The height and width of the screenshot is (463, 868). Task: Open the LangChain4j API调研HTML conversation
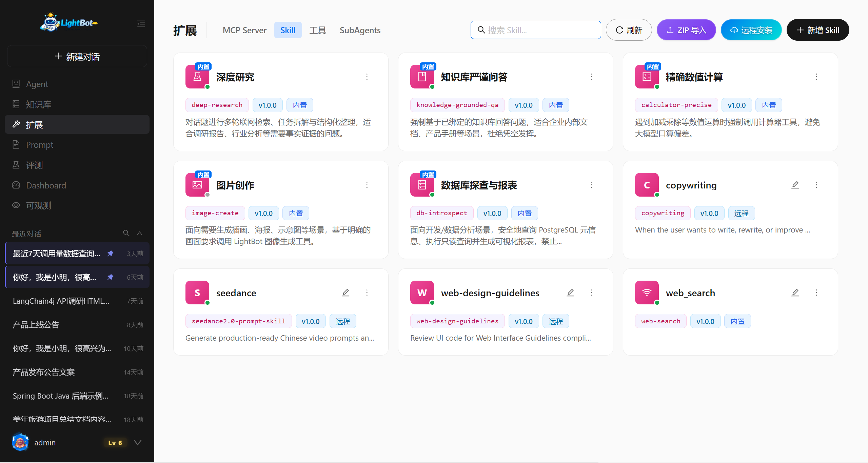77,301
